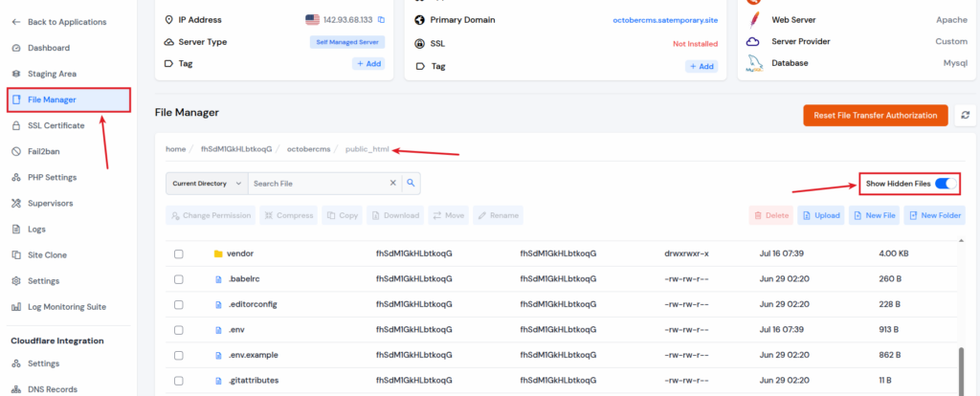This screenshot has width=980, height=396.
Task: Check the .editorconfig file checkbox
Action: [179, 305]
